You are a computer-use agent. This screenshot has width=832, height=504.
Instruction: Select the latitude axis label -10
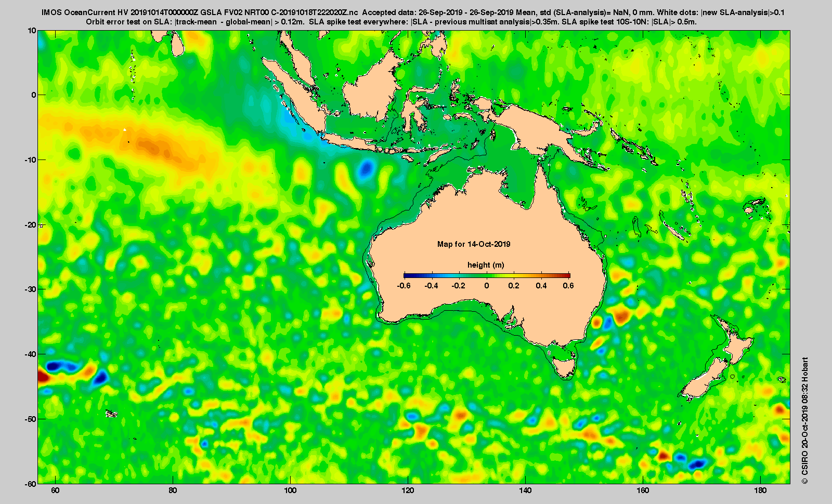coord(30,160)
